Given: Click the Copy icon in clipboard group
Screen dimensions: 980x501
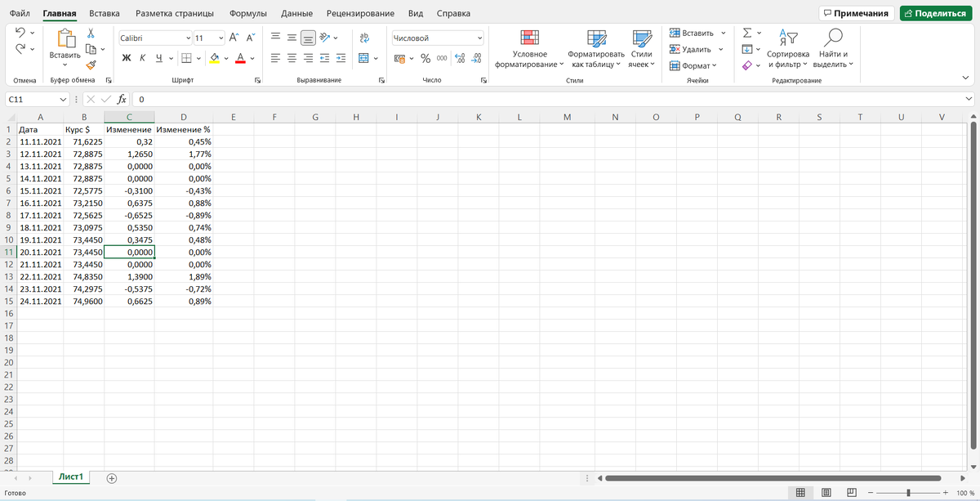Looking at the screenshot, I should click(91, 49).
